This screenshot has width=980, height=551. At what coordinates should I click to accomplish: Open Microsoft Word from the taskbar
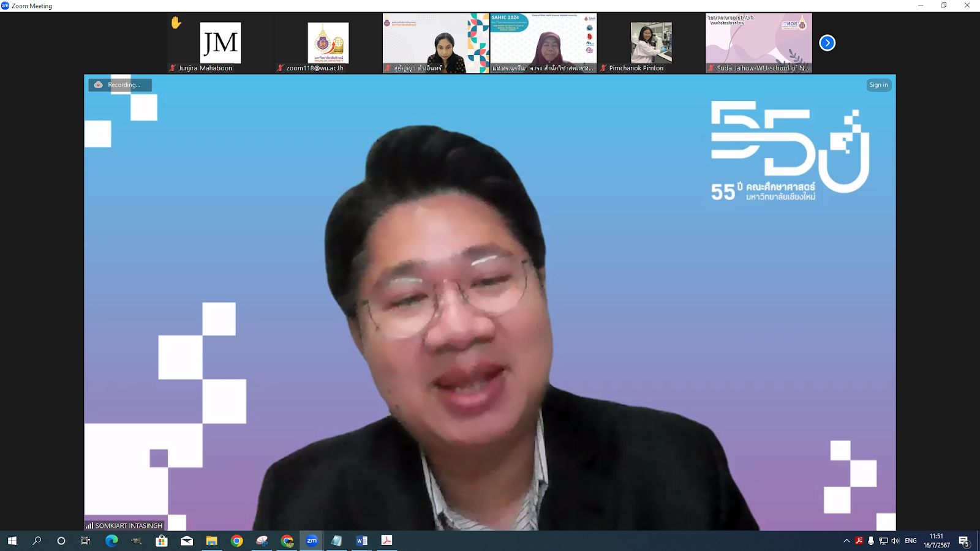pyautogui.click(x=362, y=541)
